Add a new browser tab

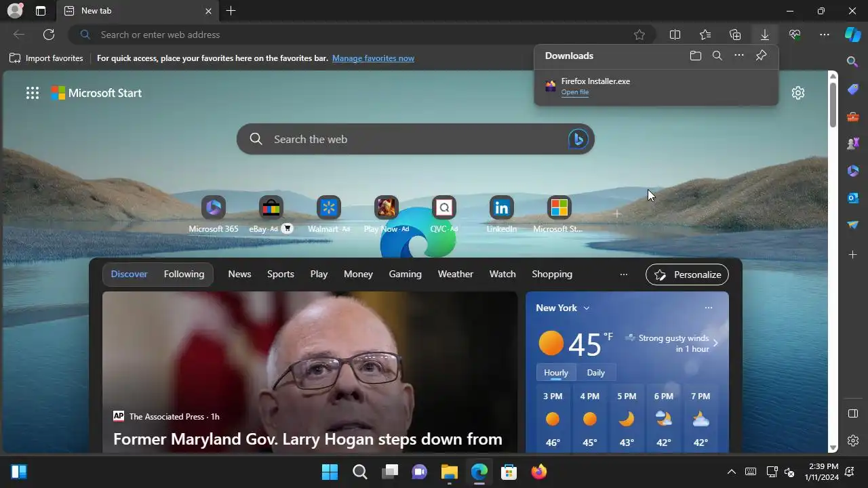point(231,11)
